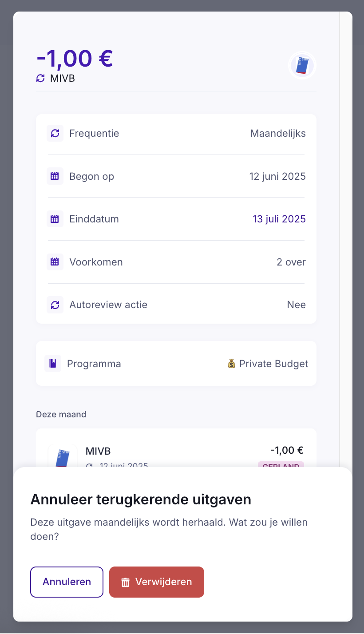Click the Voorkomen 2 over value
Image resolution: width=364 pixels, height=634 pixels.
pyautogui.click(x=291, y=262)
